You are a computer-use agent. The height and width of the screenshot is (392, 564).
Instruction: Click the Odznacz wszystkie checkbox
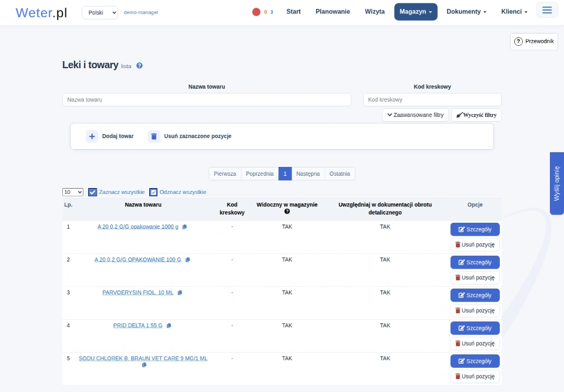tap(153, 192)
